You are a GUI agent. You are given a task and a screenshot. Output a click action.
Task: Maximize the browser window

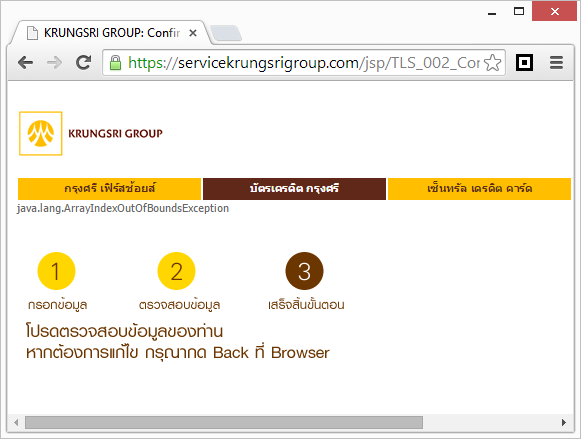point(519,11)
